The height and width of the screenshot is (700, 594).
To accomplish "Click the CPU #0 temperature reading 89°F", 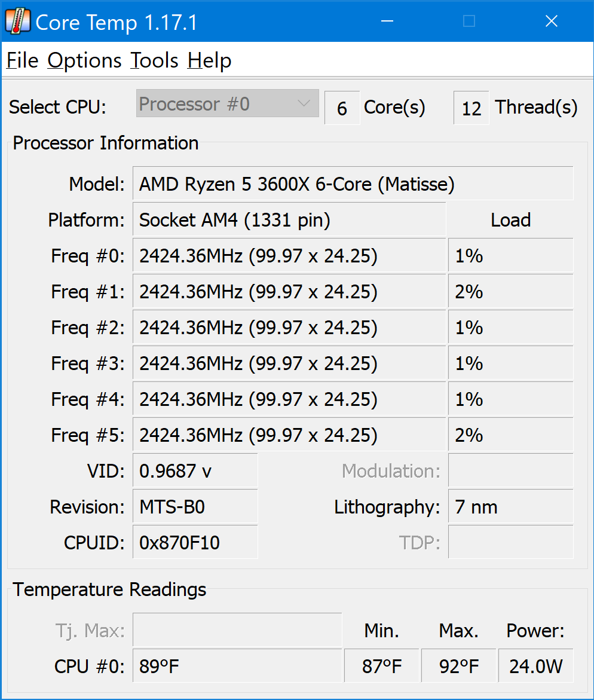I will tap(237, 666).
